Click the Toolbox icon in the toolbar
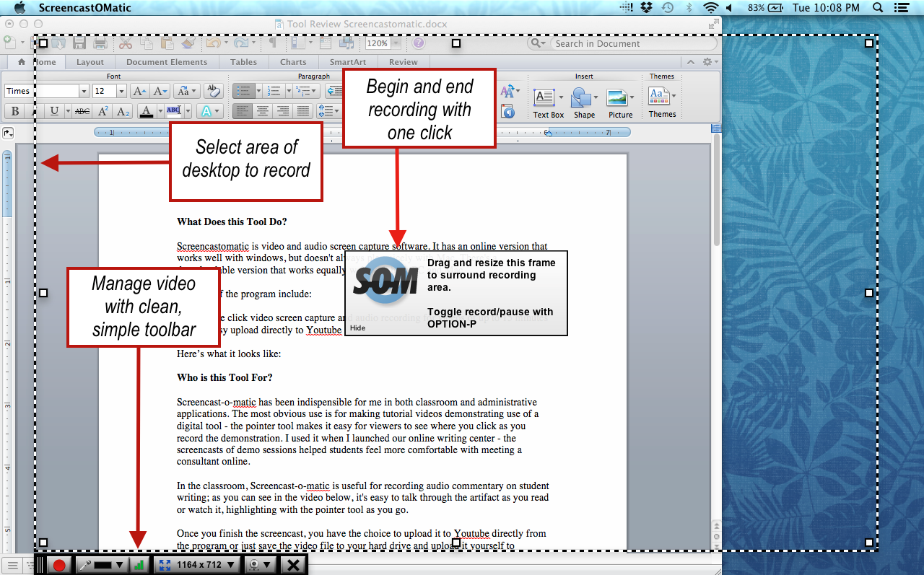The height and width of the screenshot is (575, 924). coord(326,43)
